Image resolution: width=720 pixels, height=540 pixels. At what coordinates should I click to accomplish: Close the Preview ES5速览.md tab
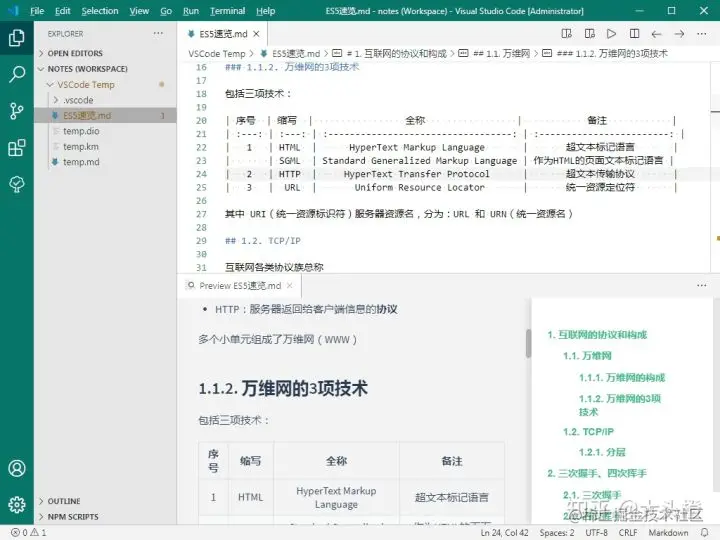click(289, 286)
